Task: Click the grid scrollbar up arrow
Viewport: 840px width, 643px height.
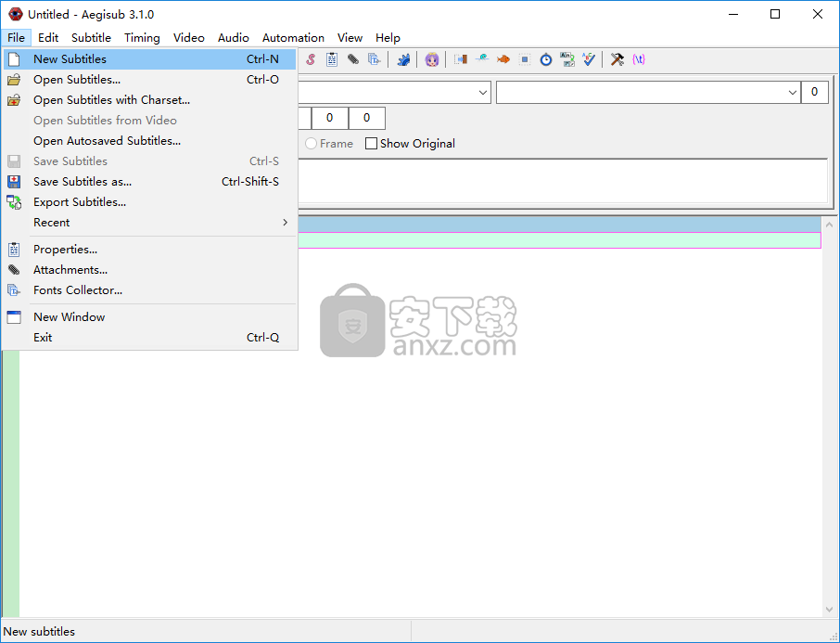Action: point(829,225)
